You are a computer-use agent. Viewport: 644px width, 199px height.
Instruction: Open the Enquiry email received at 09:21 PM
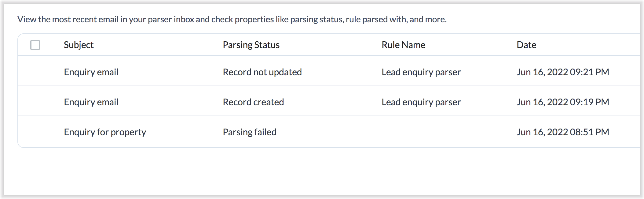91,72
